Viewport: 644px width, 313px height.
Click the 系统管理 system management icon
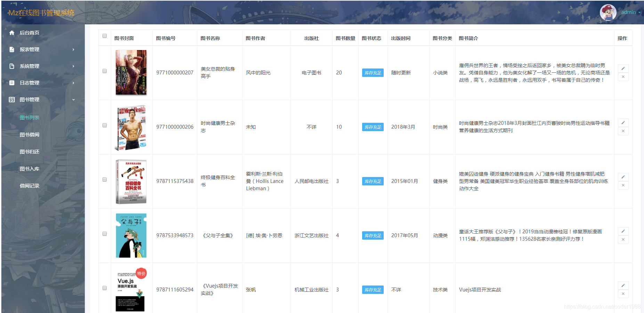[x=11, y=66]
